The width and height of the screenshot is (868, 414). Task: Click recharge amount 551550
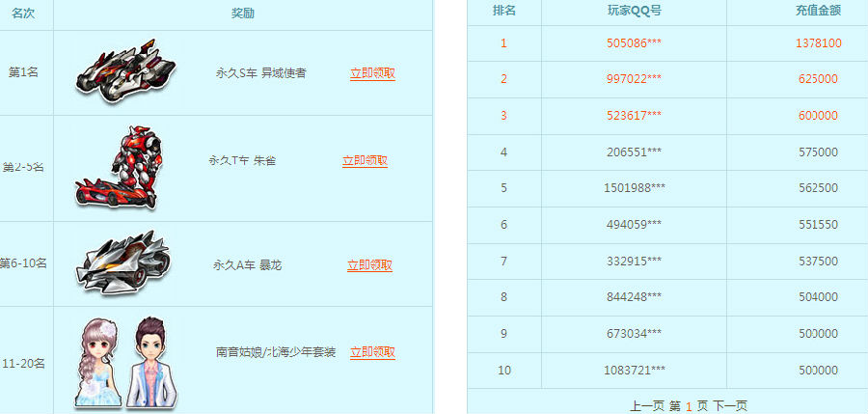tap(819, 225)
